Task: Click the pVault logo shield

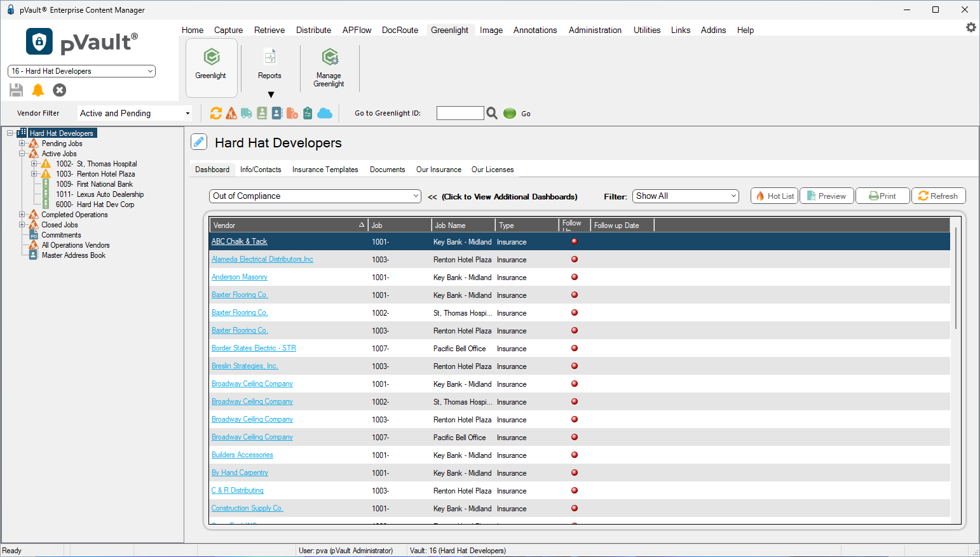Action: pos(39,42)
